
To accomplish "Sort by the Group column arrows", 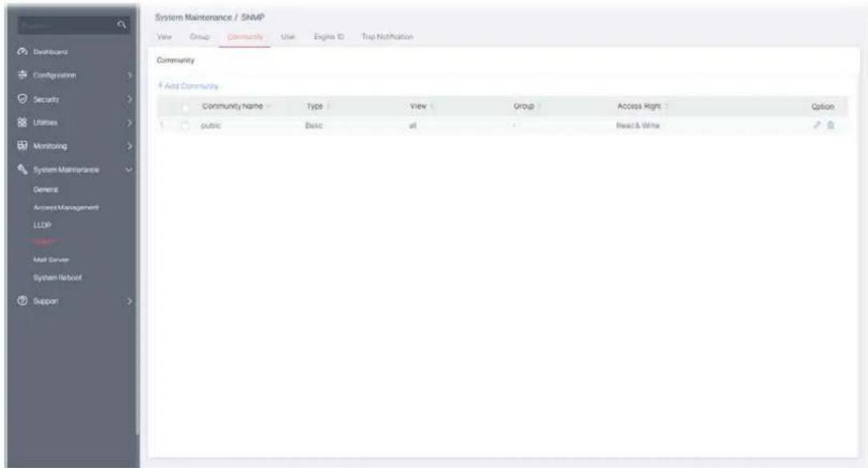I will click(539, 106).
